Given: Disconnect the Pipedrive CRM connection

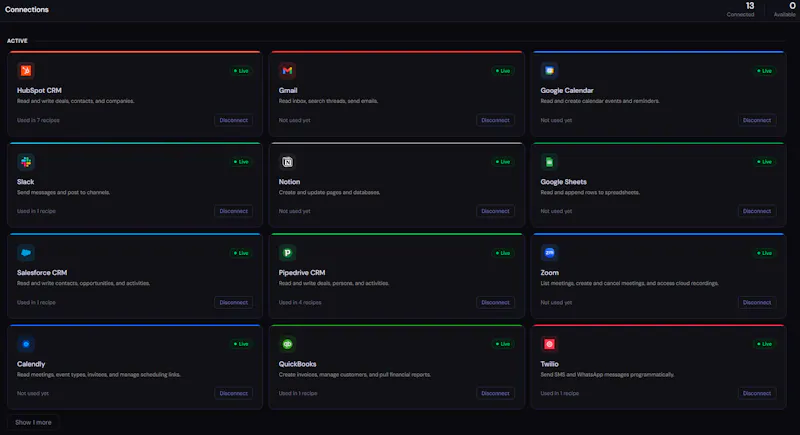Looking at the screenshot, I should click(x=495, y=302).
